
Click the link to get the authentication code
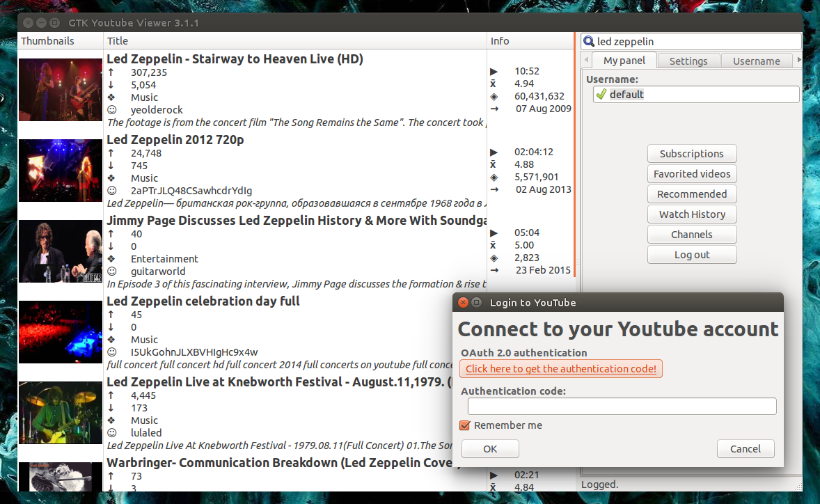[x=560, y=368]
